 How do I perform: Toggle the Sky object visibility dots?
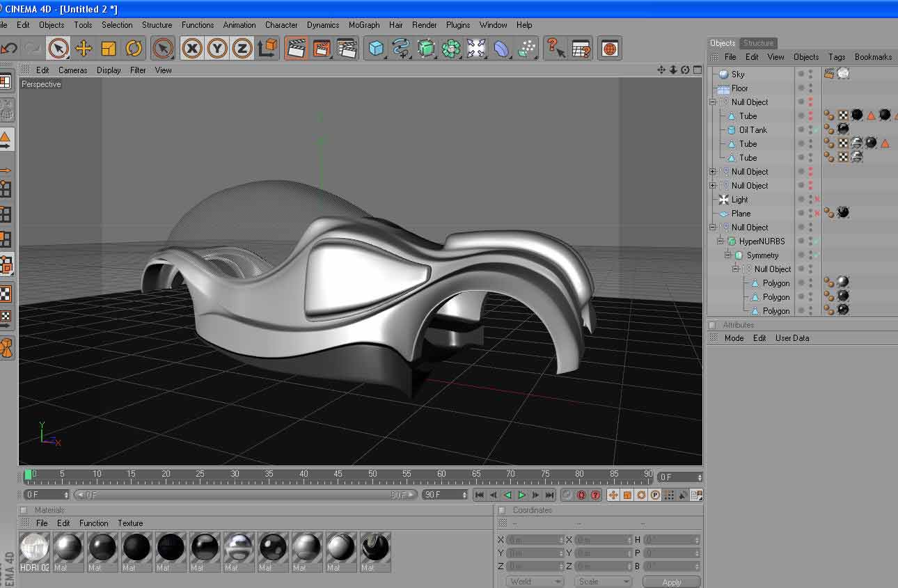[x=810, y=74]
